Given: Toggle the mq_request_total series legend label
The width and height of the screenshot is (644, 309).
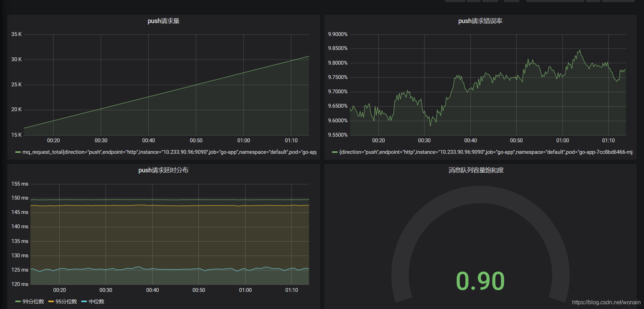Looking at the screenshot, I should (x=170, y=152).
